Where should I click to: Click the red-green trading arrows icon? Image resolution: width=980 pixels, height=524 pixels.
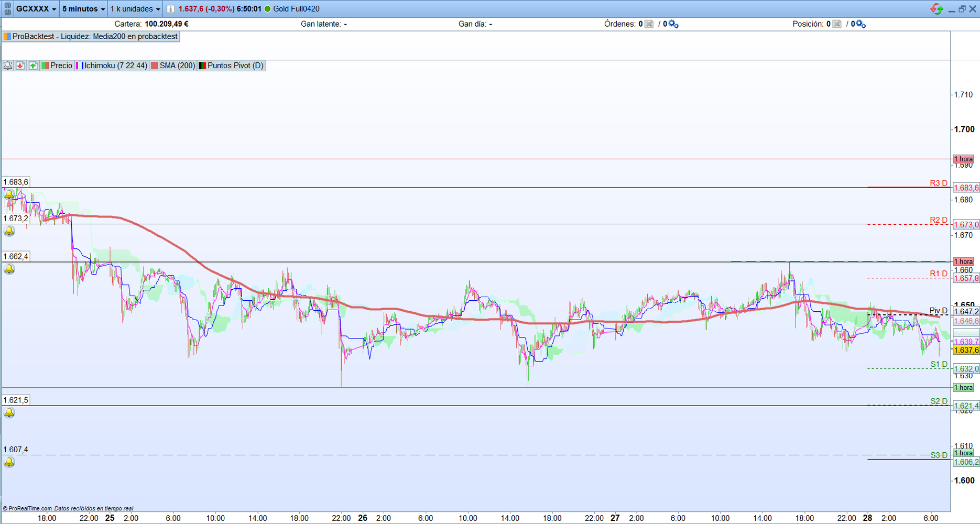(936, 9)
